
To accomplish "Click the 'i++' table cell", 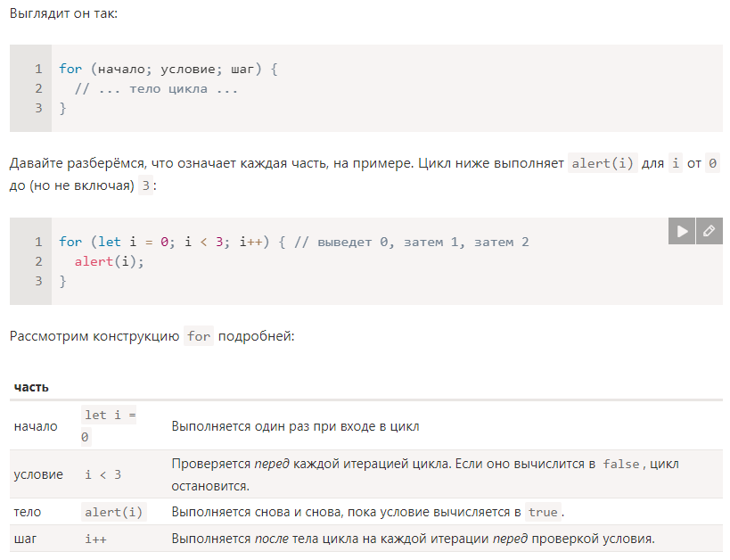I will click(95, 539).
